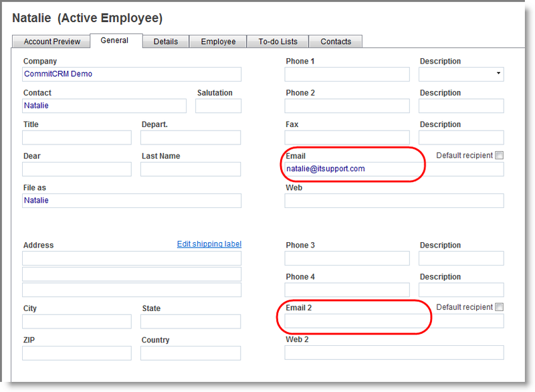Open the Phone 1 Description dropdown

pyautogui.click(x=499, y=74)
